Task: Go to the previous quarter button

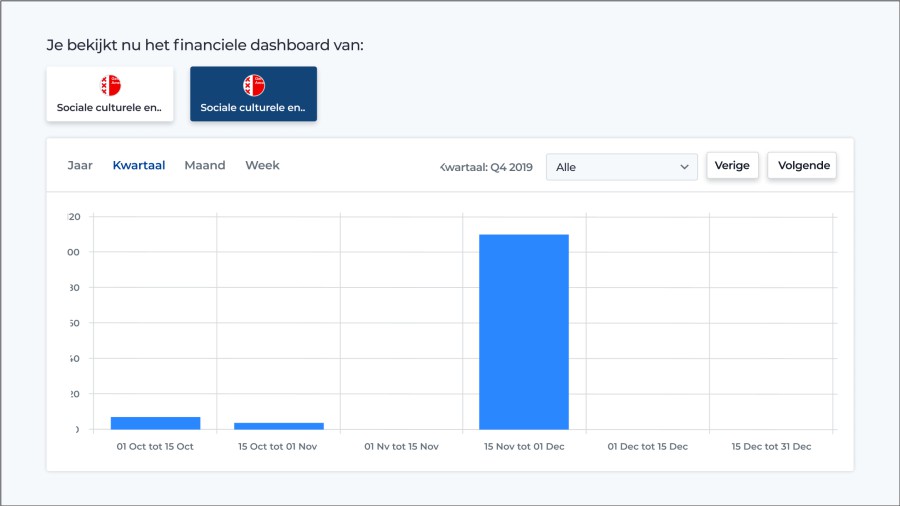Action: coord(732,166)
